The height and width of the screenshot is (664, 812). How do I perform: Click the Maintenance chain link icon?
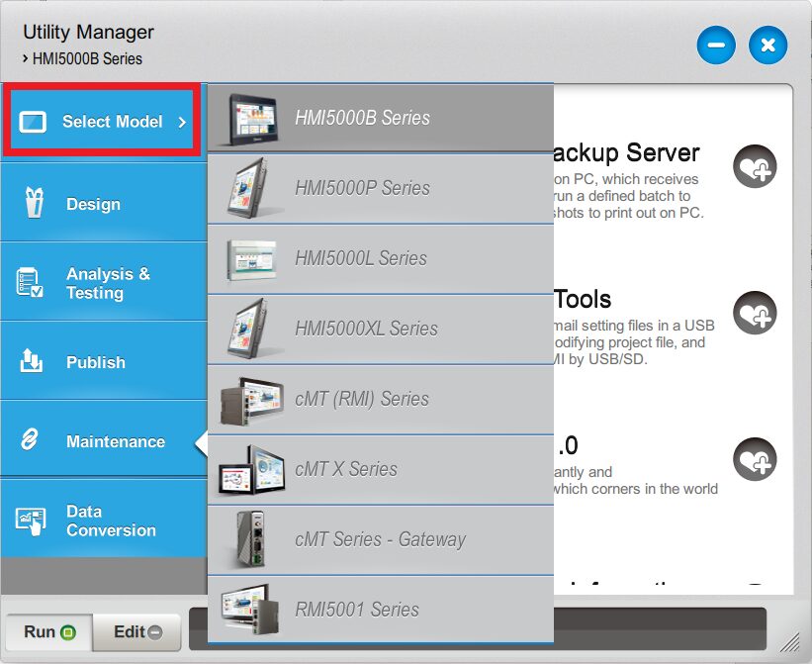30,439
